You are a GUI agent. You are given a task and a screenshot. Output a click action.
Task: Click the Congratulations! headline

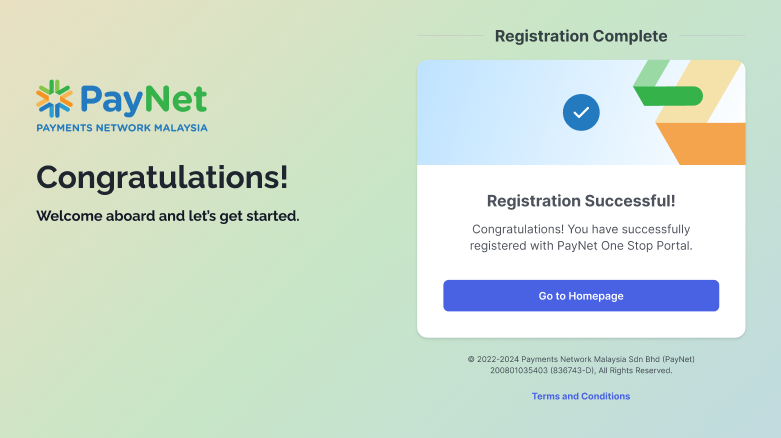(x=162, y=177)
